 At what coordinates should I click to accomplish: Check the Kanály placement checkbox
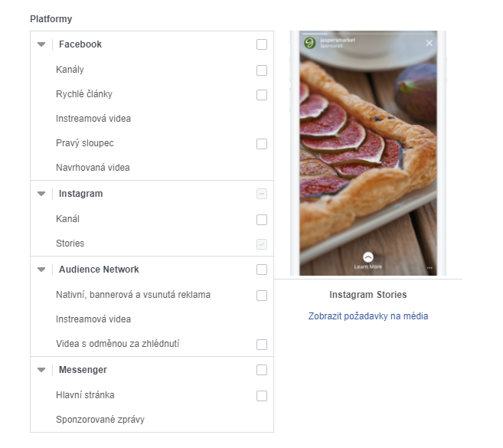click(262, 70)
